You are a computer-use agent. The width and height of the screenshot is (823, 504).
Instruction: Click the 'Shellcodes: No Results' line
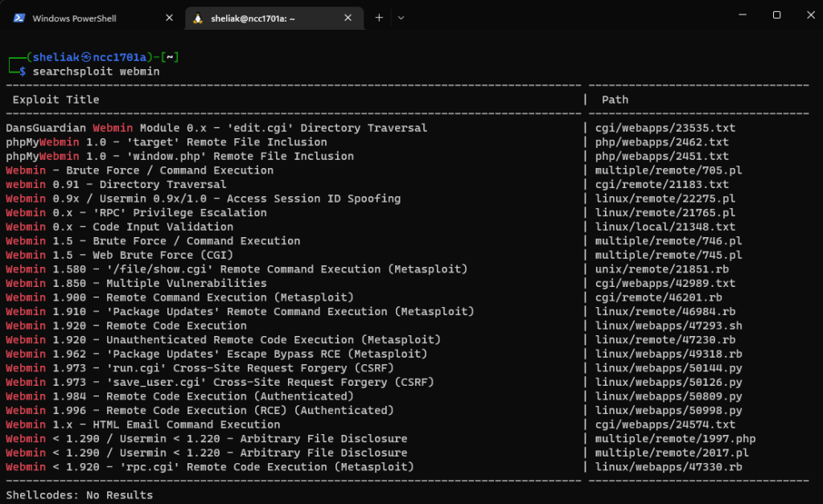[79, 494]
